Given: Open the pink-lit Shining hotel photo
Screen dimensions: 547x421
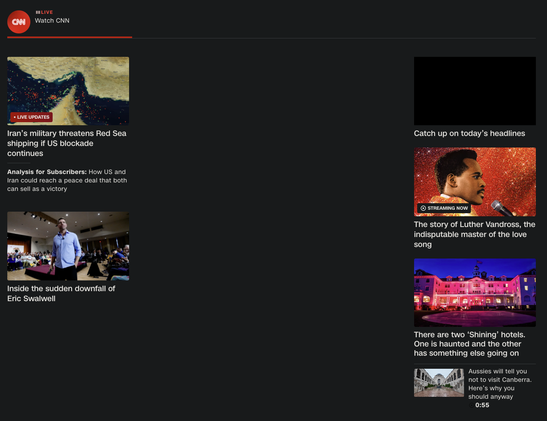Looking at the screenshot, I should coord(475,293).
